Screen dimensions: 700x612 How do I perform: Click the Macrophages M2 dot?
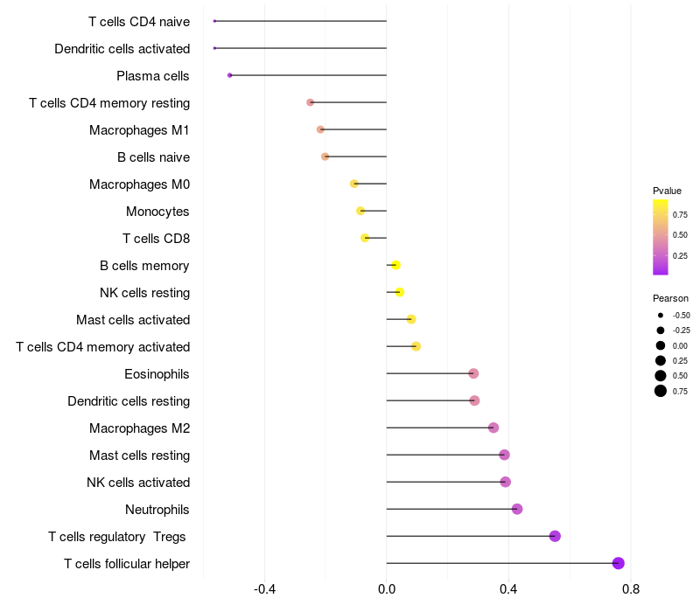pyautogui.click(x=493, y=428)
